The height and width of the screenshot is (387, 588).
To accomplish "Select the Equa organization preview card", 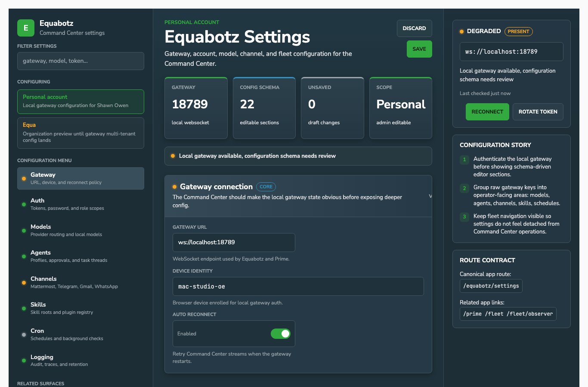I will click(x=80, y=133).
